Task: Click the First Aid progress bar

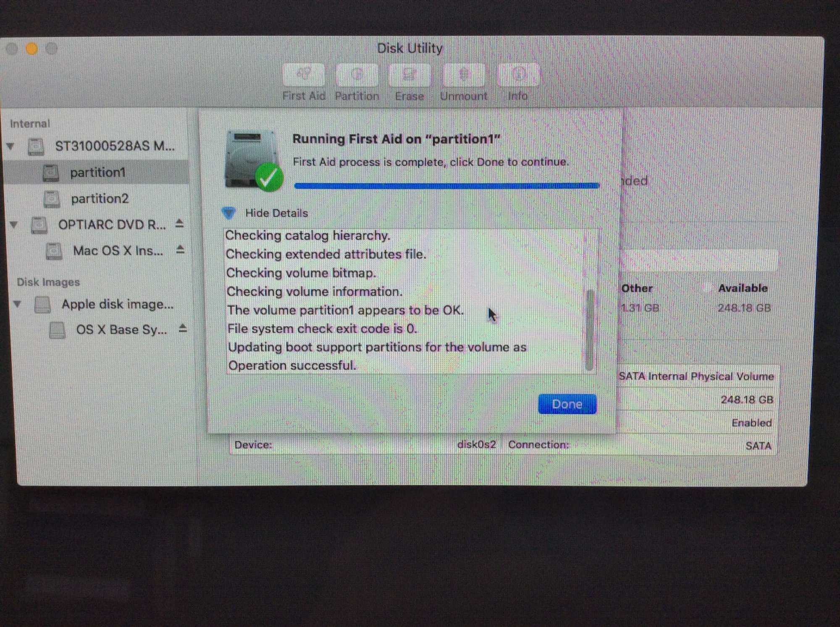Action: point(446,185)
